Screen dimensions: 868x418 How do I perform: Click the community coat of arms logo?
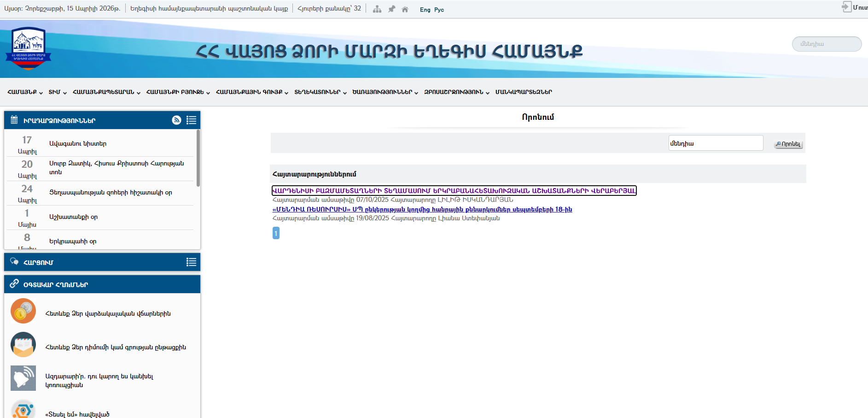pos(28,47)
